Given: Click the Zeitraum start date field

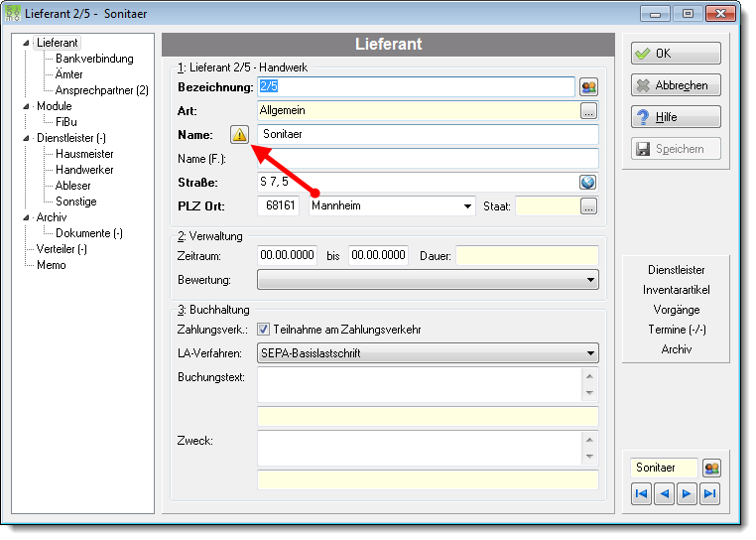Looking at the screenshot, I should pyautogui.click(x=287, y=255).
